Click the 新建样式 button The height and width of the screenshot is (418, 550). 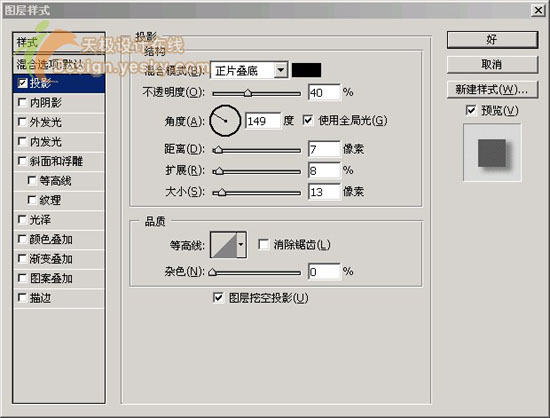(x=492, y=89)
